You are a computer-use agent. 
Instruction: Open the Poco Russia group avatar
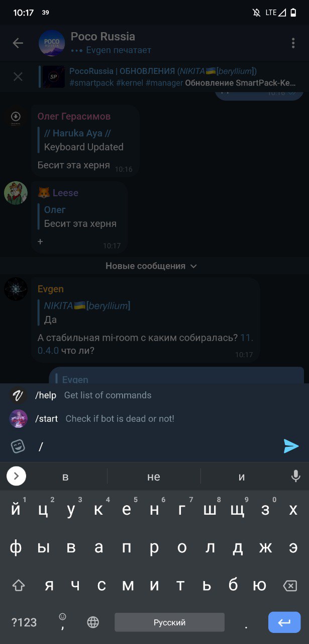52,43
